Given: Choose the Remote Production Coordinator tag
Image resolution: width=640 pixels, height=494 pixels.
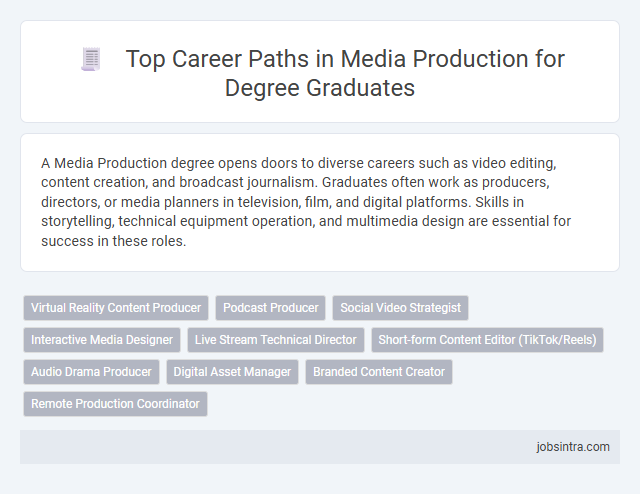Looking at the screenshot, I should [116, 404].
